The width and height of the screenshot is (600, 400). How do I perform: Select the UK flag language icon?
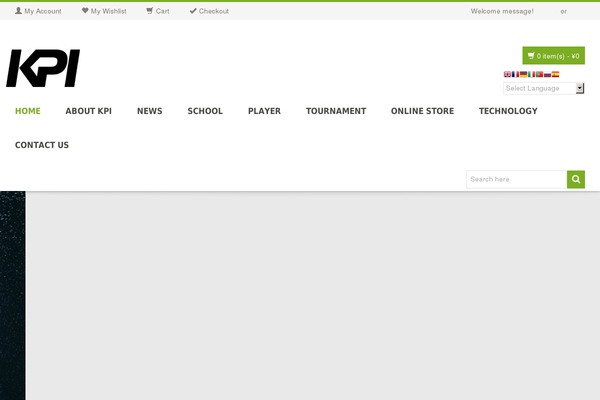click(507, 74)
